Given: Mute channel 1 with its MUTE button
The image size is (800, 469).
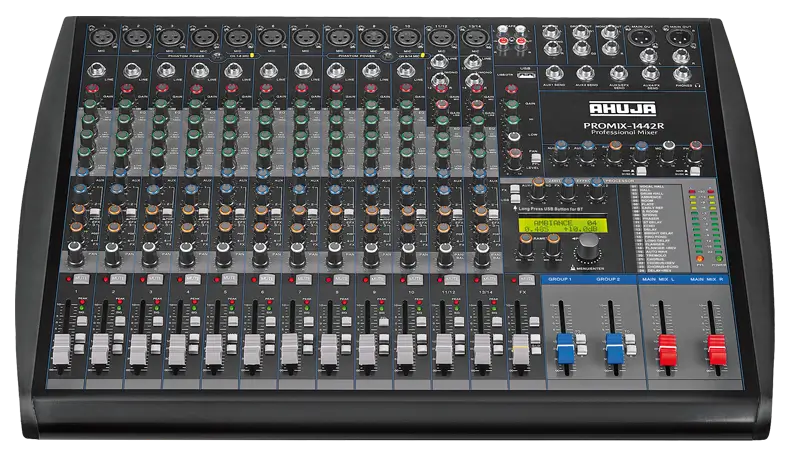Looking at the screenshot, I should tap(81, 279).
